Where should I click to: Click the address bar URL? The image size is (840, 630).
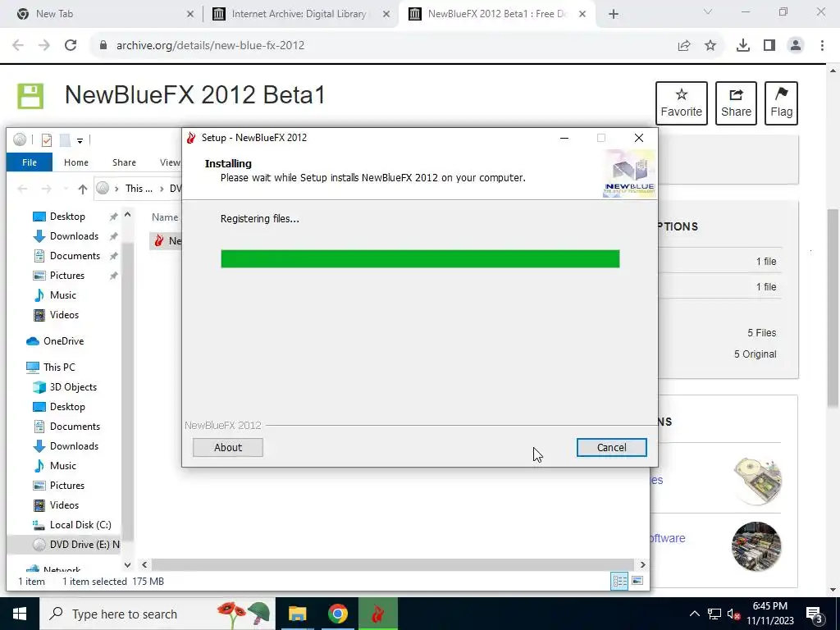click(x=211, y=46)
